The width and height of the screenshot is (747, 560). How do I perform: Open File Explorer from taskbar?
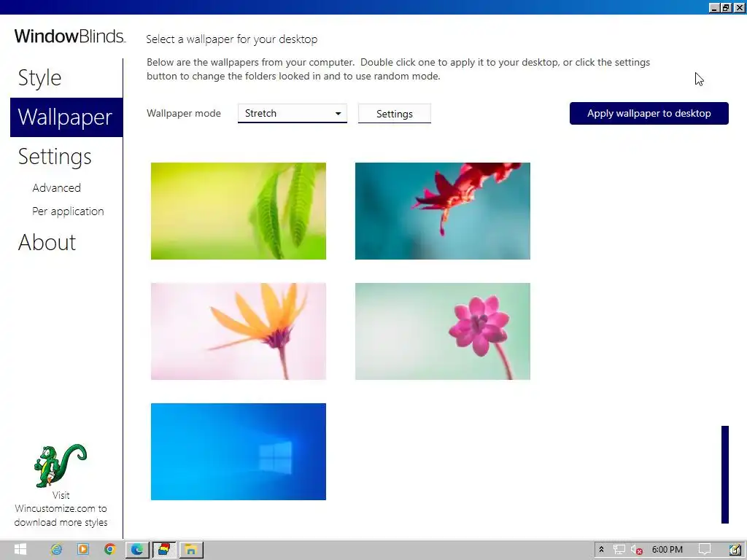(191, 550)
